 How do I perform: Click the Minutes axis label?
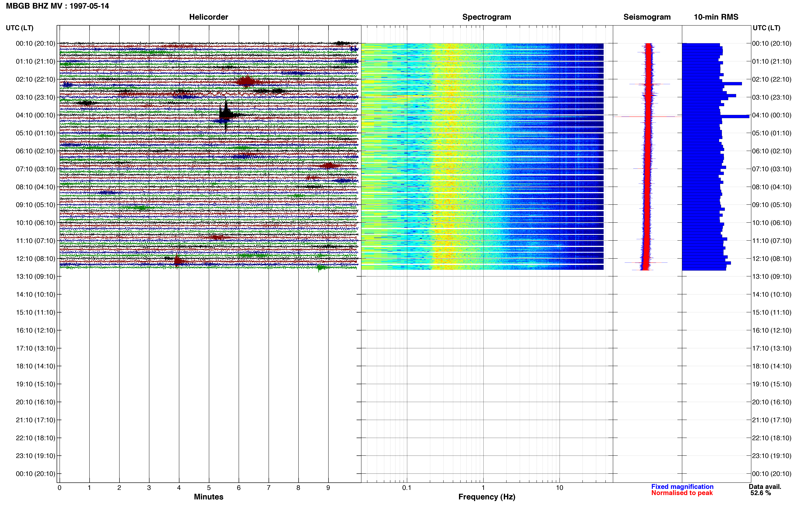coord(209,497)
